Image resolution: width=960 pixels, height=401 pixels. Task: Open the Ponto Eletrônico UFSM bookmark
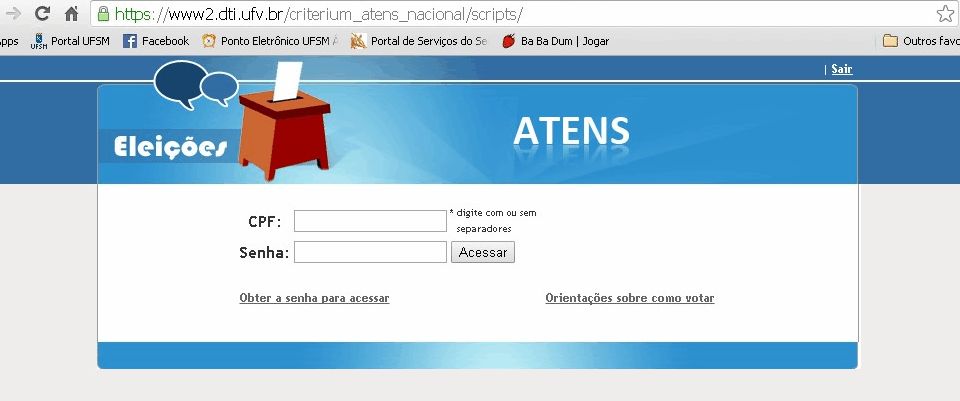point(270,41)
